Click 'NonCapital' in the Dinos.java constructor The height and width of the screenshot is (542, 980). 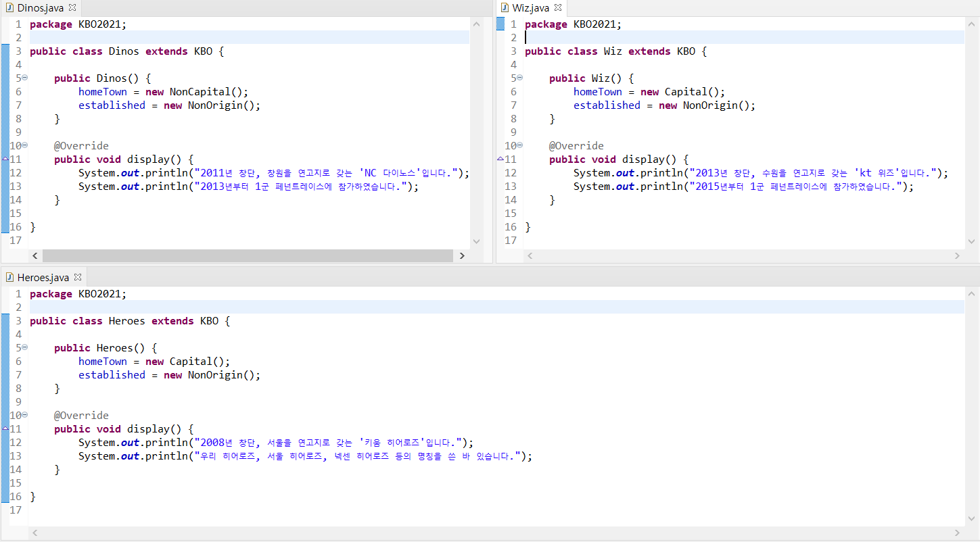point(200,91)
